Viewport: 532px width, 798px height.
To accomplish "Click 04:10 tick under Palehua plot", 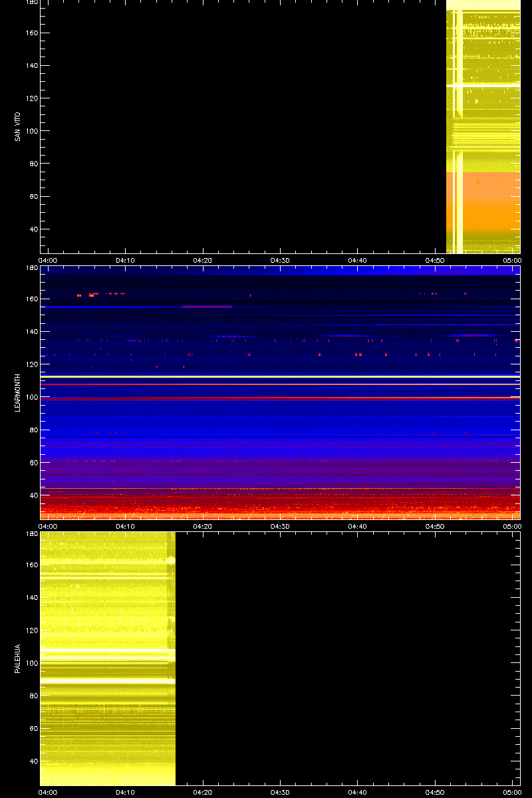I will [126, 792].
